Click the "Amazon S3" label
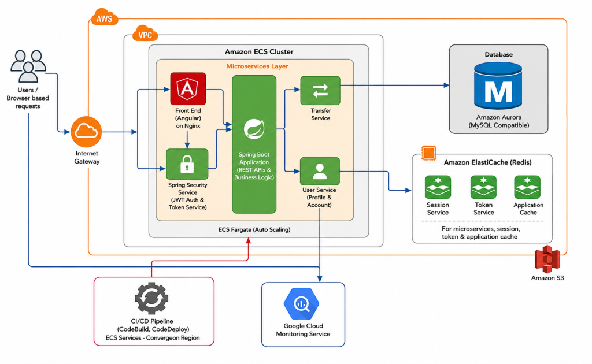Viewport: 592px width, 364px height. pyautogui.click(x=547, y=278)
